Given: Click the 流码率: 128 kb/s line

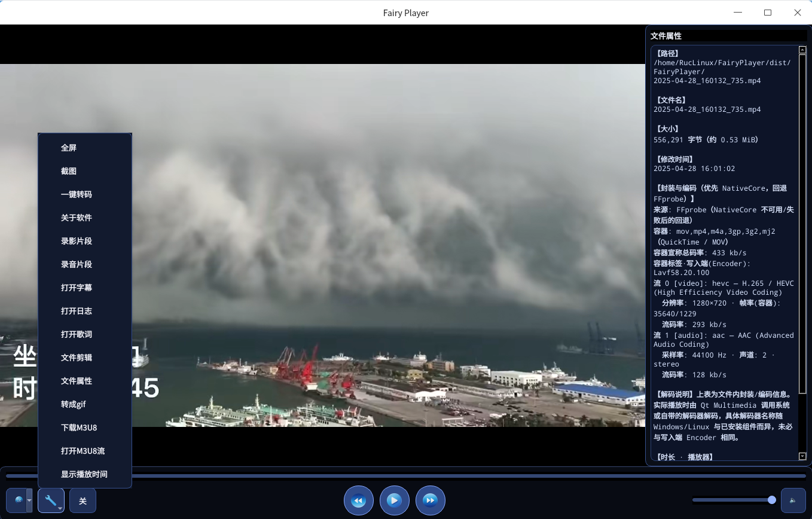Looking at the screenshot, I should click(x=694, y=374).
